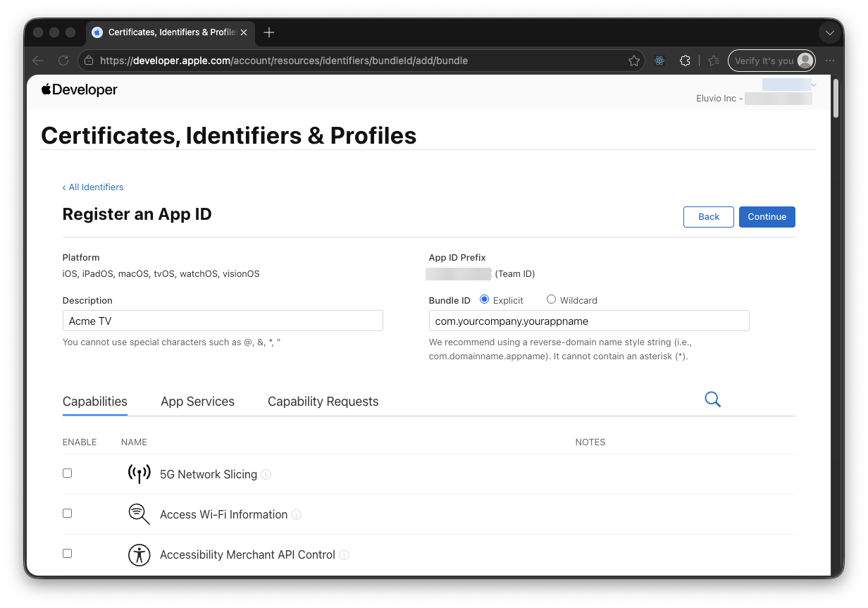Open the React DevTools extension icon
Viewport: 868px width, 608px height.
coord(659,61)
